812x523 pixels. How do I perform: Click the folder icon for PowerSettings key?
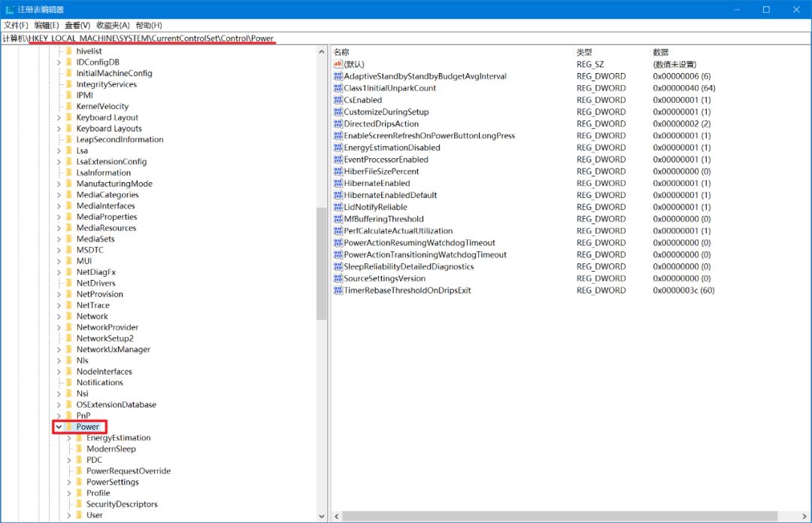pos(78,482)
